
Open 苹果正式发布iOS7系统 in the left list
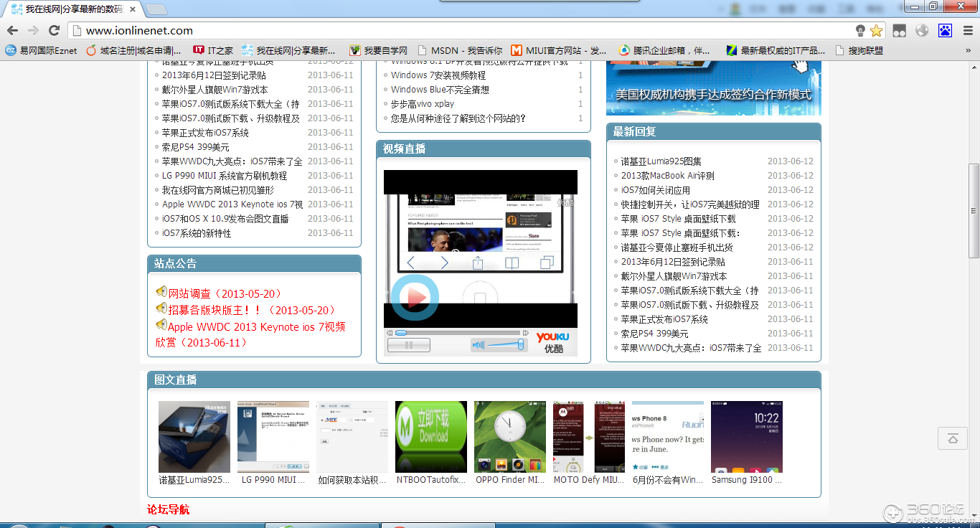click(x=205, y=133)
